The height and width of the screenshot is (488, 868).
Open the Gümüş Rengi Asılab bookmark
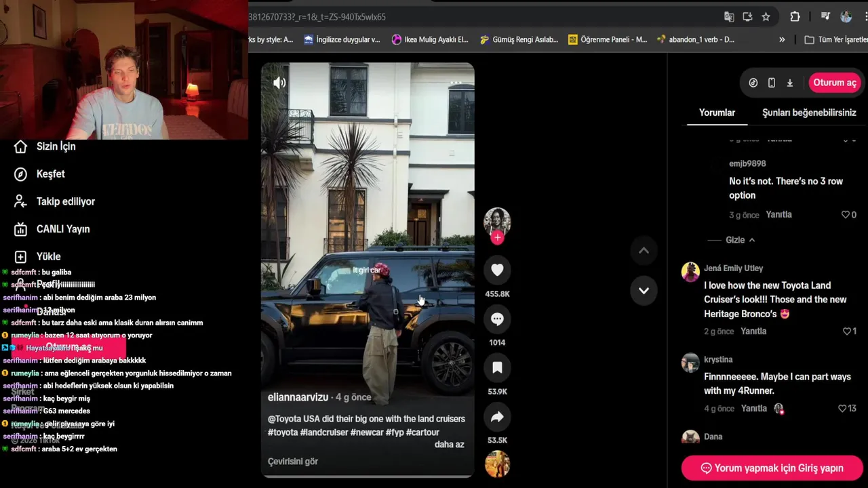coord(519,40)
